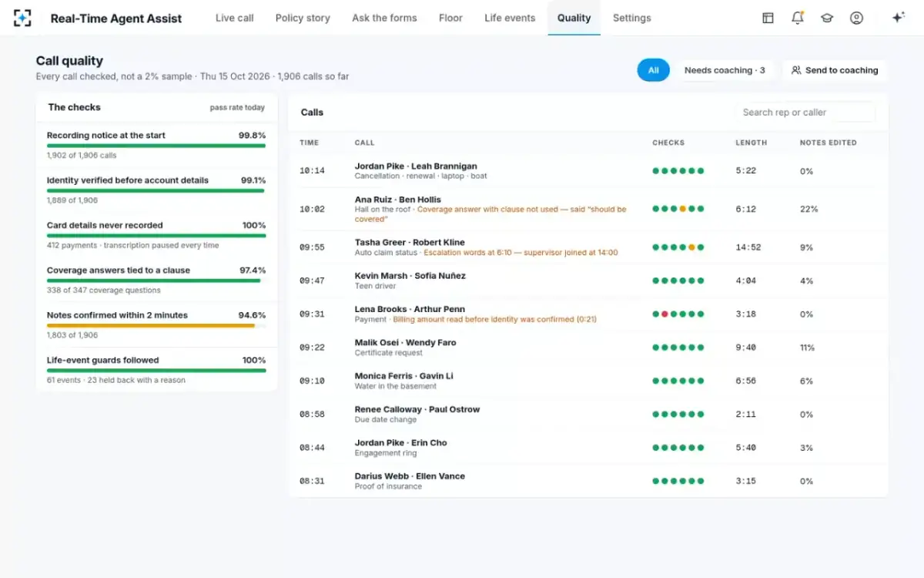
Task: Switch to the Live call tab
Action: [x=235, y=18]
